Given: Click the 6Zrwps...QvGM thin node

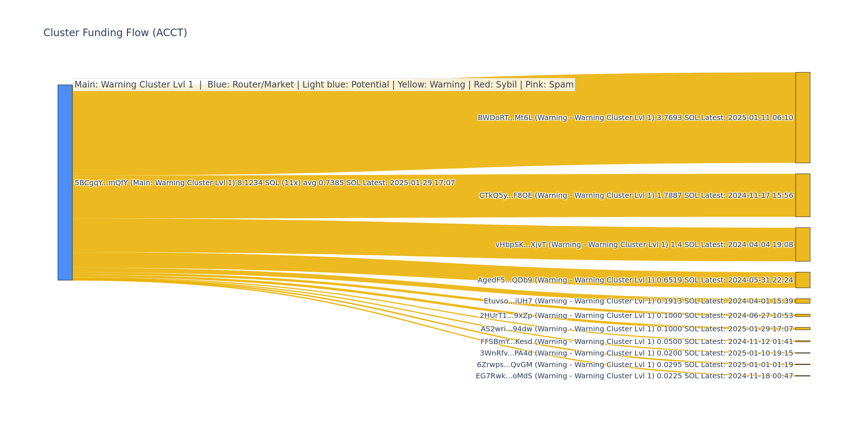Looking at the screenshot, I should coord(803,364).
